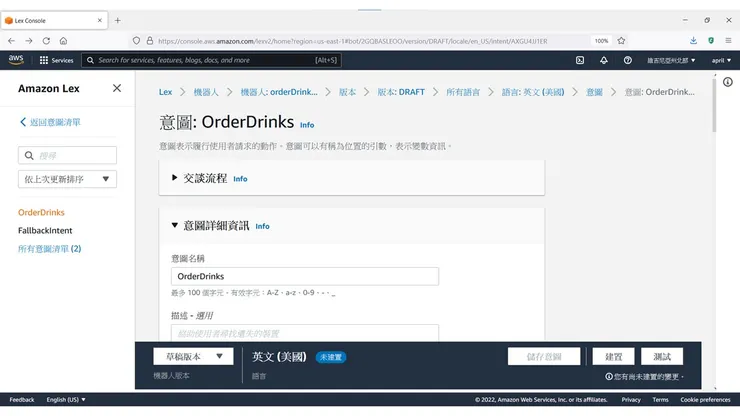The image size is (740, 416).
Task: Click the AWS logo home icon
Action: pos(16,59)
